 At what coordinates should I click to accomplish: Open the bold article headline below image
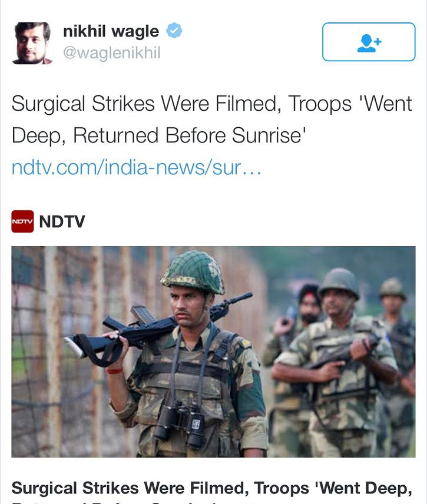coord(212,492)
